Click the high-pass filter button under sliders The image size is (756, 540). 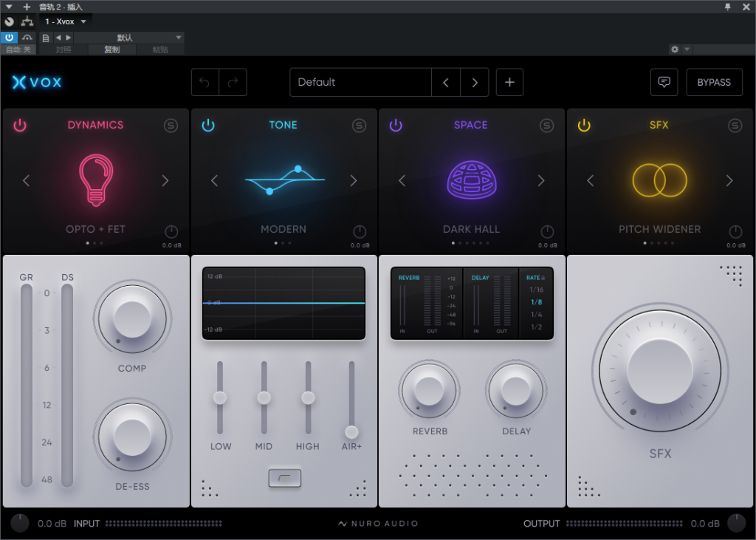tap(283, 478)
